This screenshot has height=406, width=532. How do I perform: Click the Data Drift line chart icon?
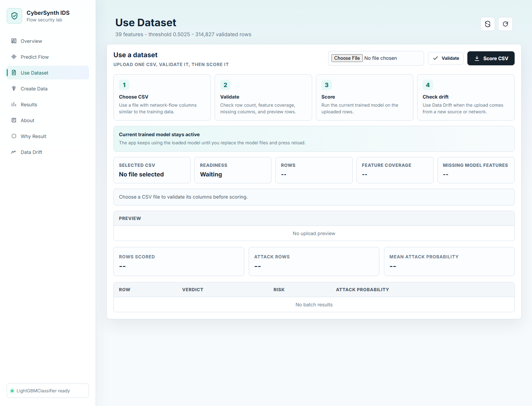14,152
